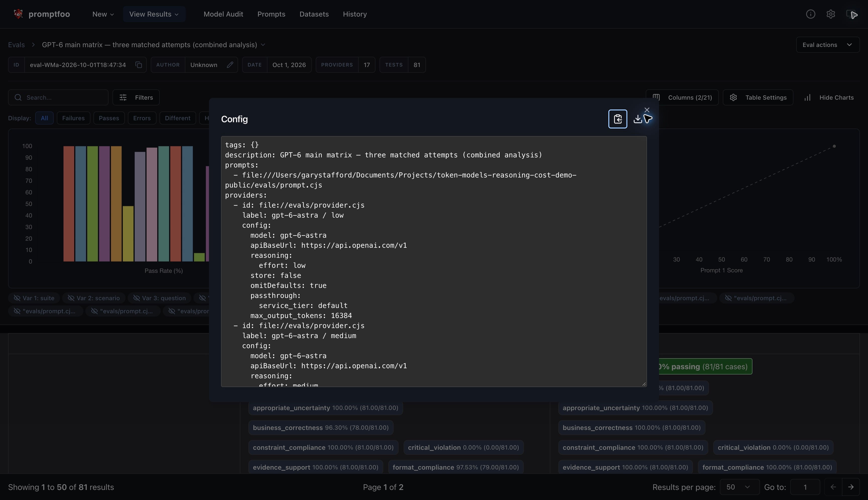Click config line 'label: gpt-6-astra / low'

tap(293, 215)
